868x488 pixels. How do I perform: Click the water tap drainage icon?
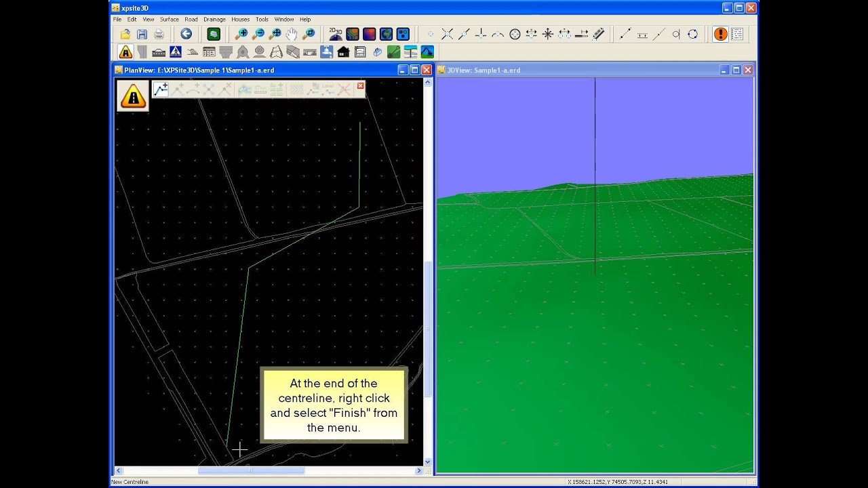pos(326,52)
